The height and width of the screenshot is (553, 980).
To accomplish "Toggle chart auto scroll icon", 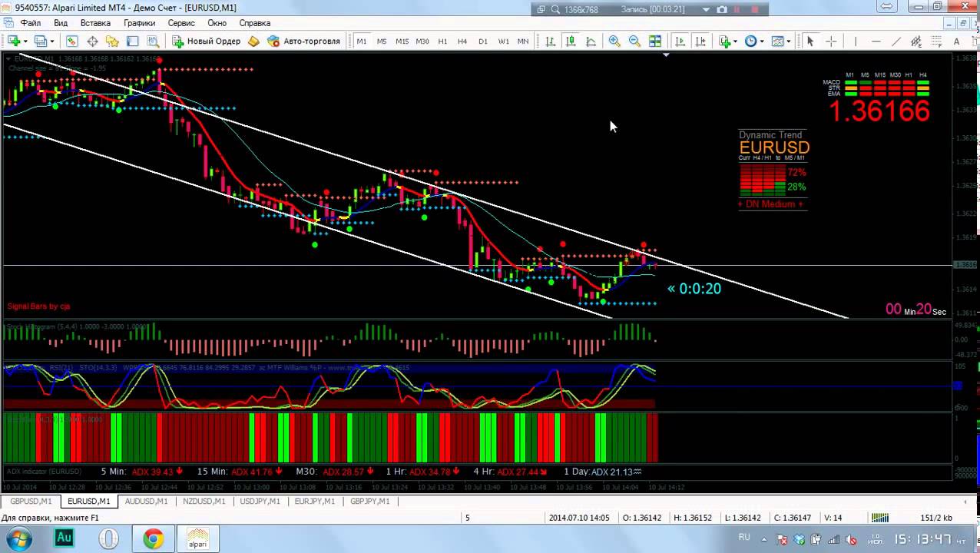I will [680, 41].
